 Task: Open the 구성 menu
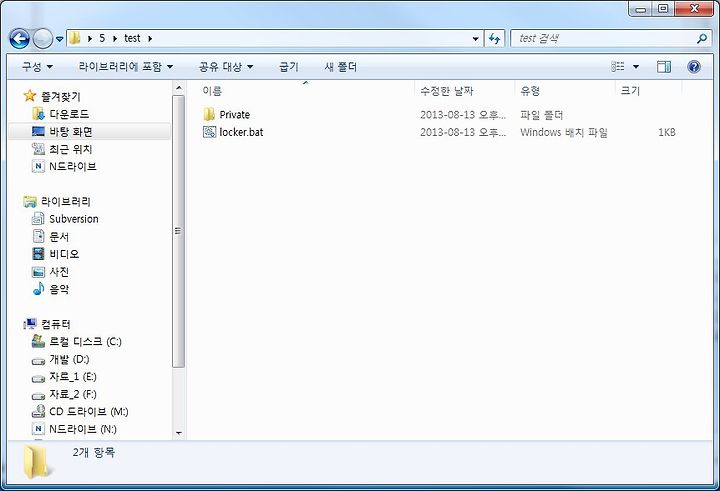click(37, 67)
